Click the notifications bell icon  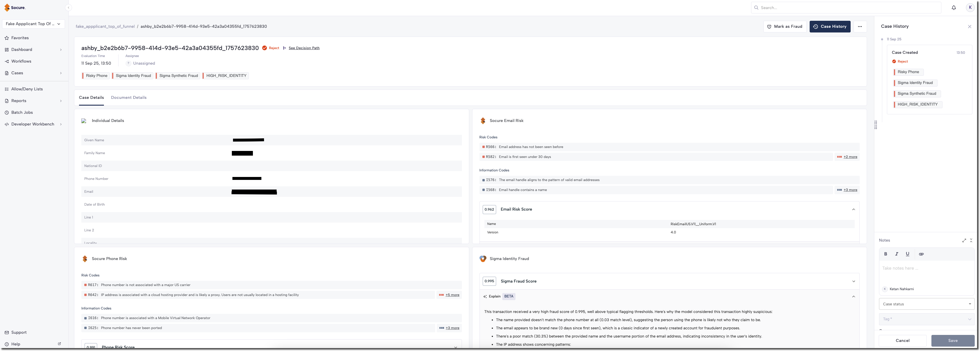(x=953, y=8)
